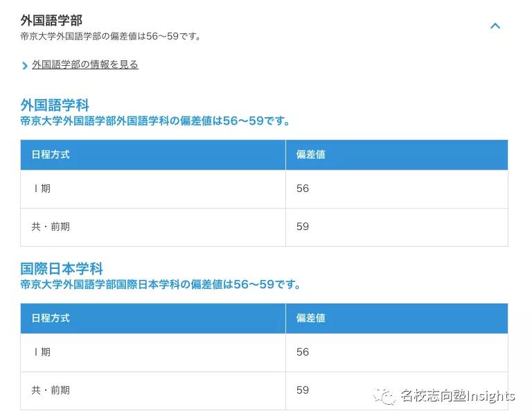
Task: Click the 国際日本学科 department heading
Action: [62, 269]
